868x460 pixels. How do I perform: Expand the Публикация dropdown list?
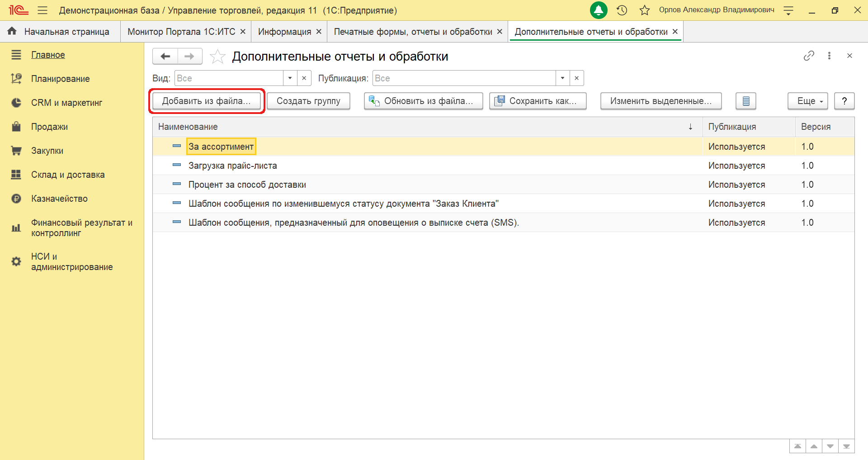[562, 78]
